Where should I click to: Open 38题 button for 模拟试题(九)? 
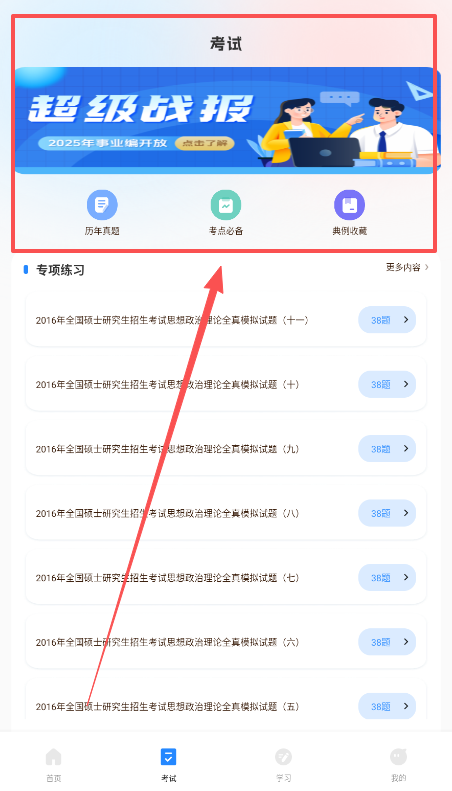[387, 449]
